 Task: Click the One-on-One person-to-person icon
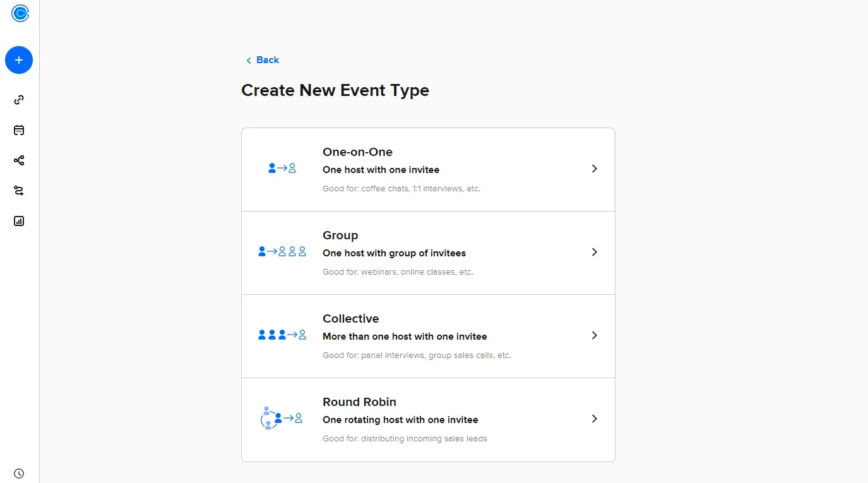(282, 168)
